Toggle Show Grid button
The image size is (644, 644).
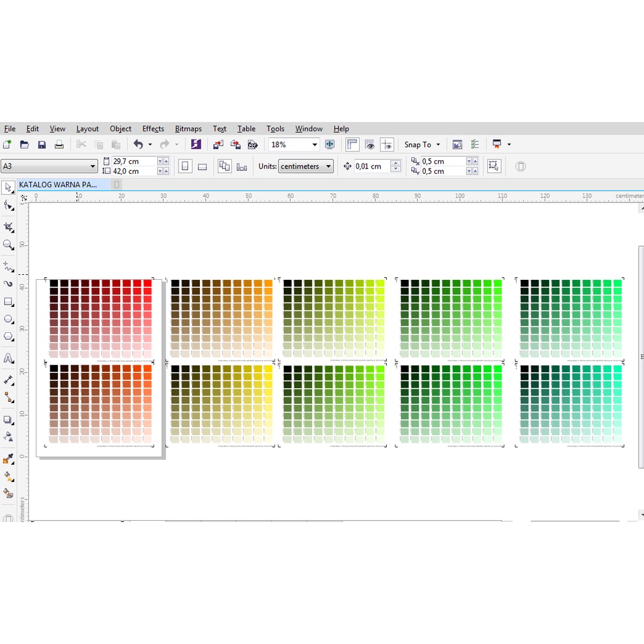point(370,145)
